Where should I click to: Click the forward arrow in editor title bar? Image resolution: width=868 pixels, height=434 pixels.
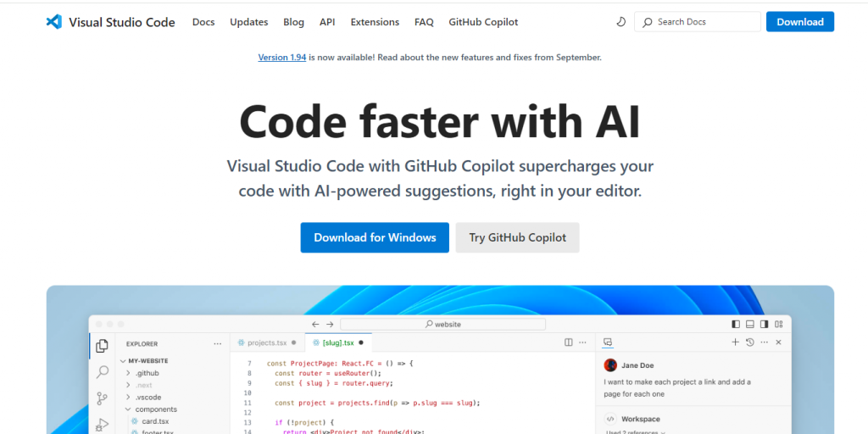330,325
